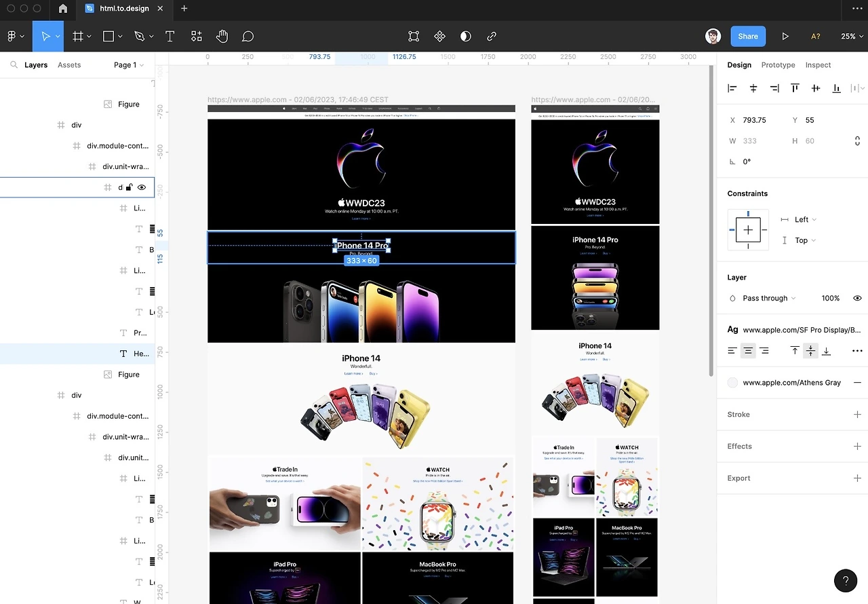Click the Create component icon

[x=439, y=36]
